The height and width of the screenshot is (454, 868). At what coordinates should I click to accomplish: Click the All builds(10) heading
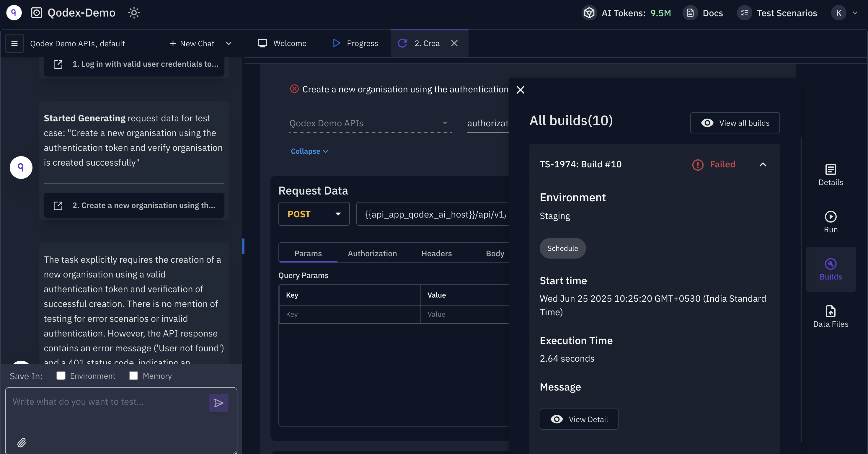pyautogui.click(x=571, y=120)
